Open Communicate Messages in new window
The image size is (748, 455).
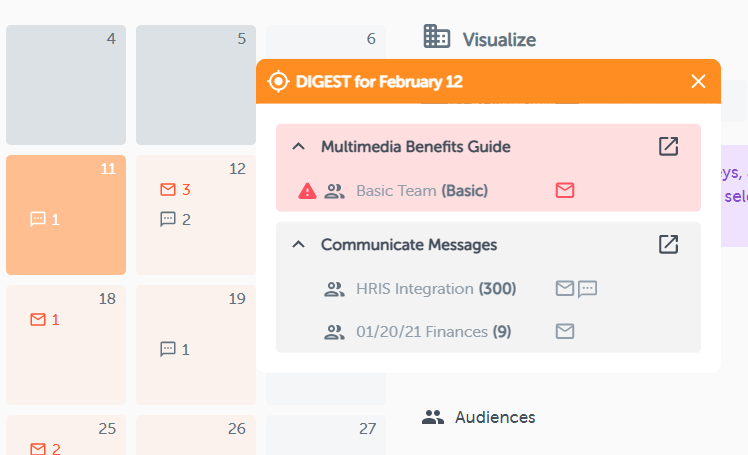(x=668, y=244)
